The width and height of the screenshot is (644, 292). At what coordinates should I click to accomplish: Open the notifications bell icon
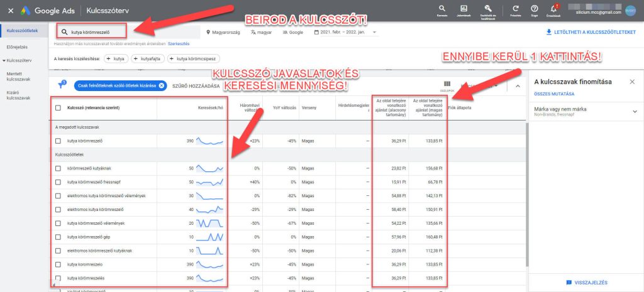pyautogui.click(x=554, y=8)
